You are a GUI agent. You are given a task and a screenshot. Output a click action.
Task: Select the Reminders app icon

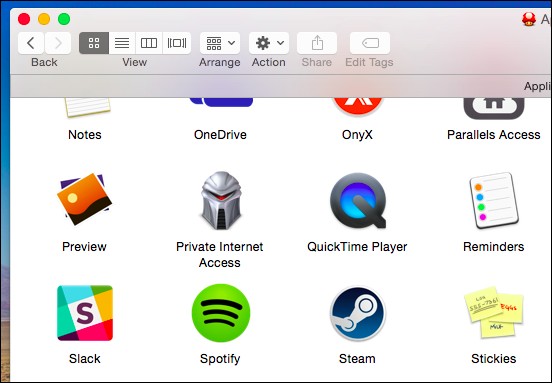[x=494, y=200]
